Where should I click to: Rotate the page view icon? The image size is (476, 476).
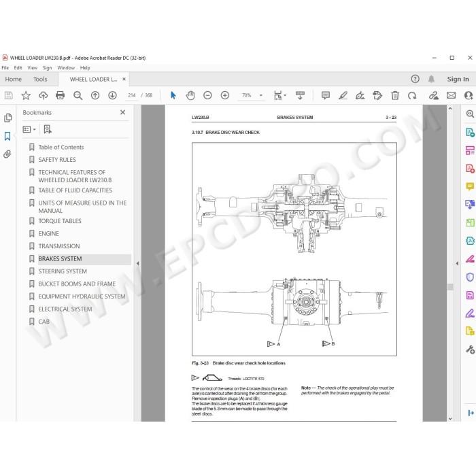pyautogui.click(x=412, y=95)
